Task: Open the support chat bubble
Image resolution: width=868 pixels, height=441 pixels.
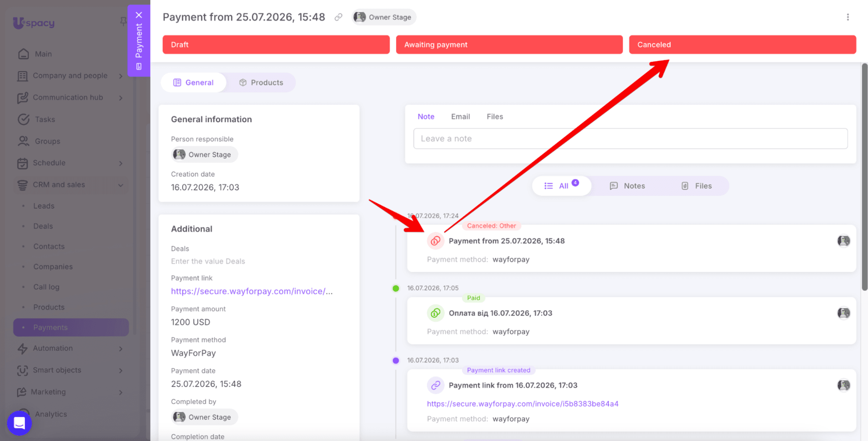Action: pyautogui.click(x=19, y=423)
